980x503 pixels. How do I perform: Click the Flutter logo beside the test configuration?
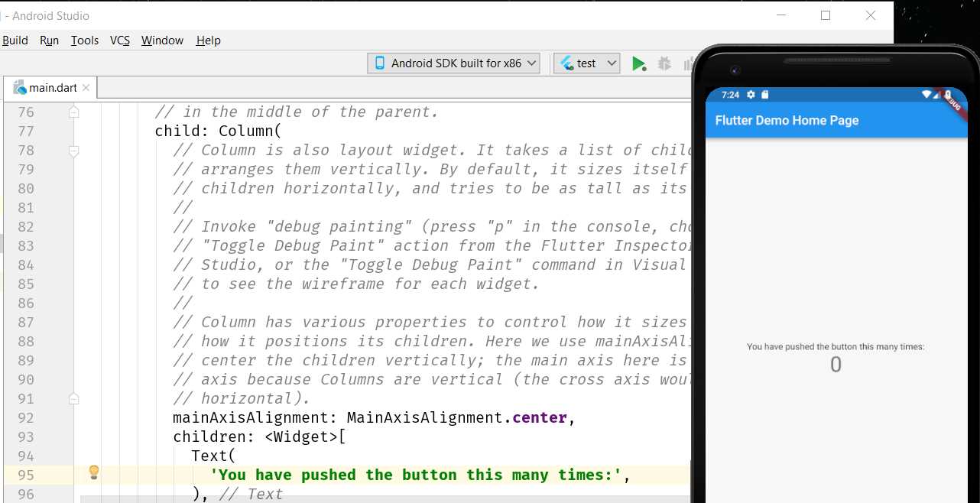pos(566,63)
